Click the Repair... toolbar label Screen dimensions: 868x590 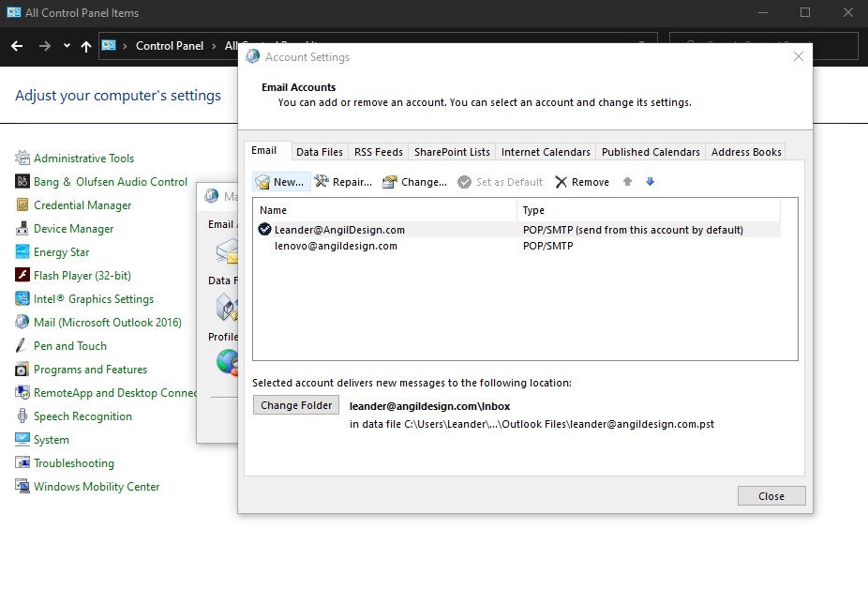click(x=352, y=182)
